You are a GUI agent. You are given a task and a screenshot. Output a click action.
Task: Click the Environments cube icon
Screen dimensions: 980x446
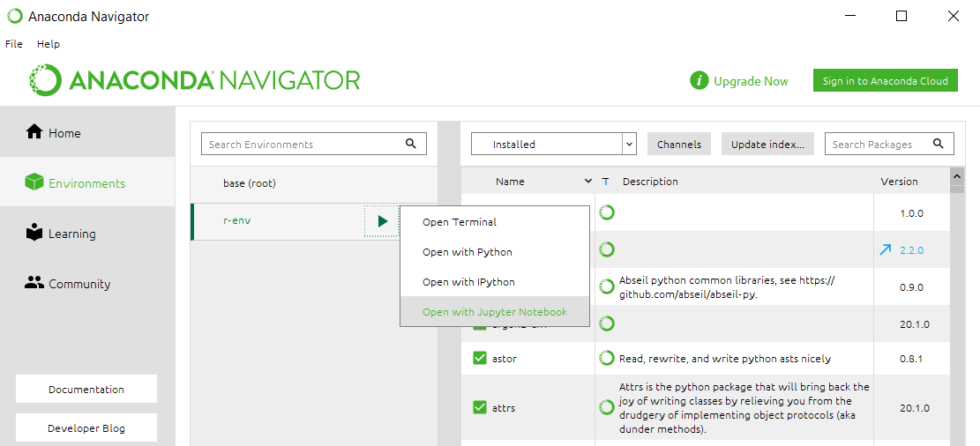(34, 182)
